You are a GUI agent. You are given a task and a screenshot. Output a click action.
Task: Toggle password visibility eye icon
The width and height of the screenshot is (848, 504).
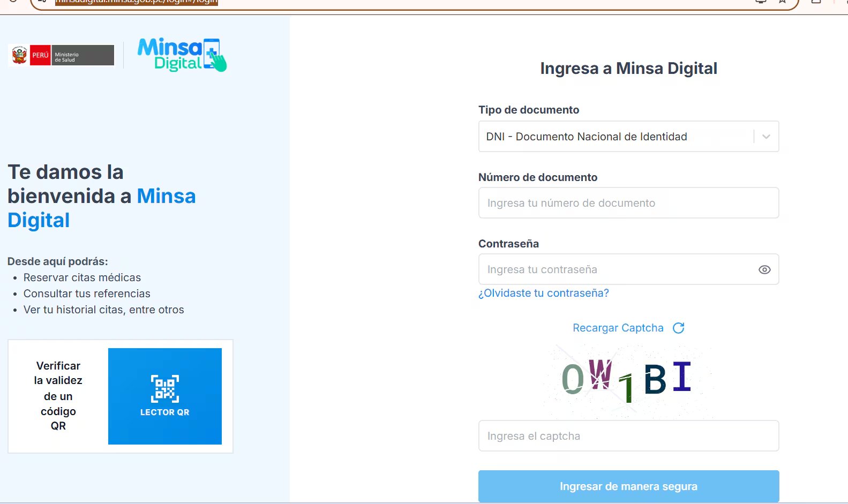764,269
